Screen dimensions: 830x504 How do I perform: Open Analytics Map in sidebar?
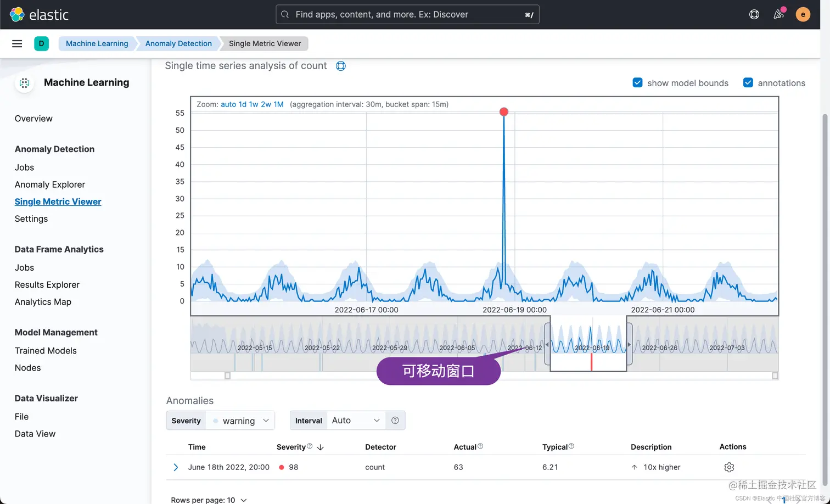(x=43, y=301)
